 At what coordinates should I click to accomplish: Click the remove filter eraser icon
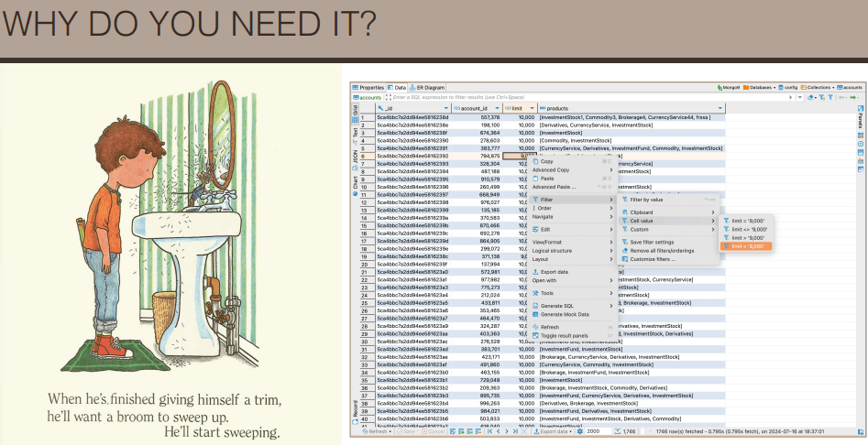click(811, 97)
